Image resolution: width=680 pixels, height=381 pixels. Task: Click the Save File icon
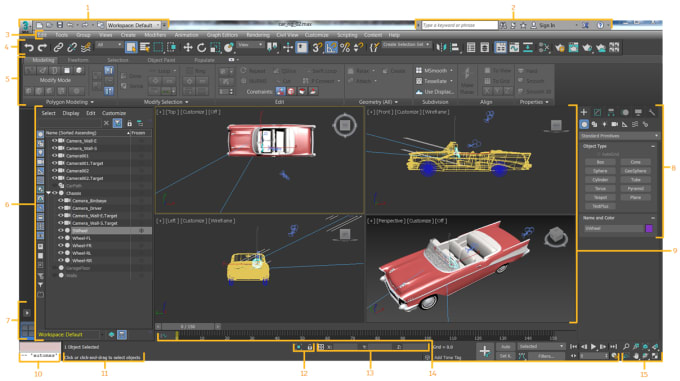click(60, 25)
